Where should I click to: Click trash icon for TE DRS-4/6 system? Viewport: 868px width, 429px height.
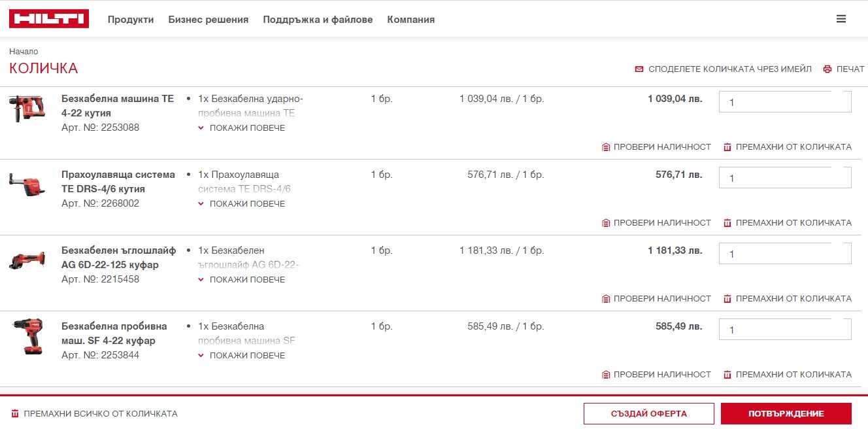(x=727, y=223)
